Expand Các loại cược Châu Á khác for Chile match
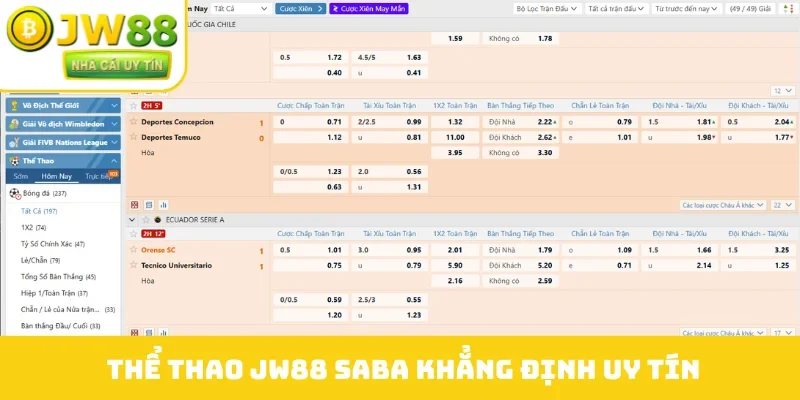Image resolution: width=800 pixels, height=400 pixels. pos(722,205)
